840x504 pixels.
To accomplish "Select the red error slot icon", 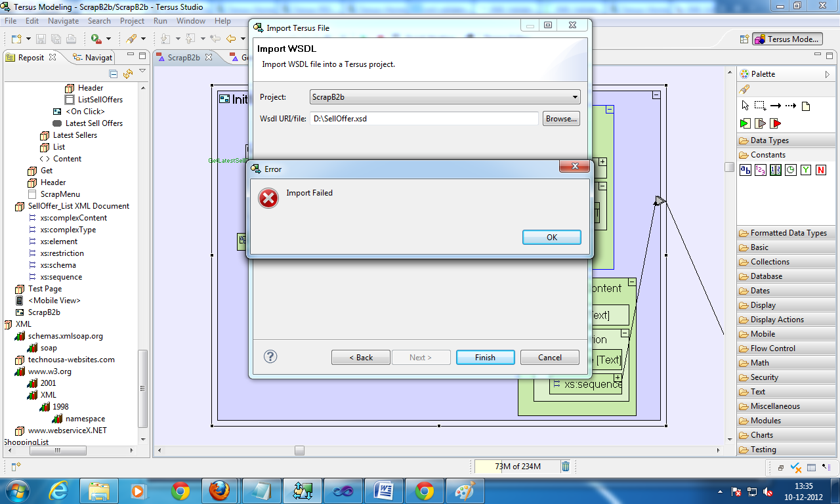I will coord(776,123).
